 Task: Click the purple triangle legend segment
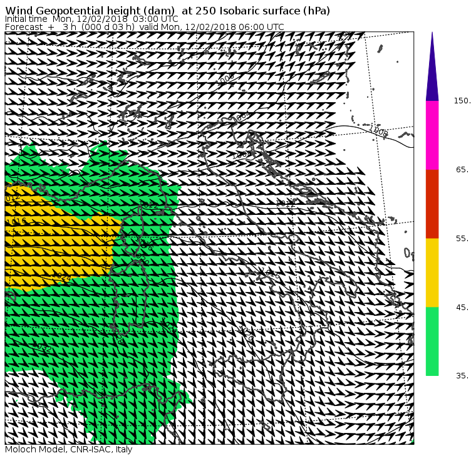pyautogui.click(x=432, y=66)
